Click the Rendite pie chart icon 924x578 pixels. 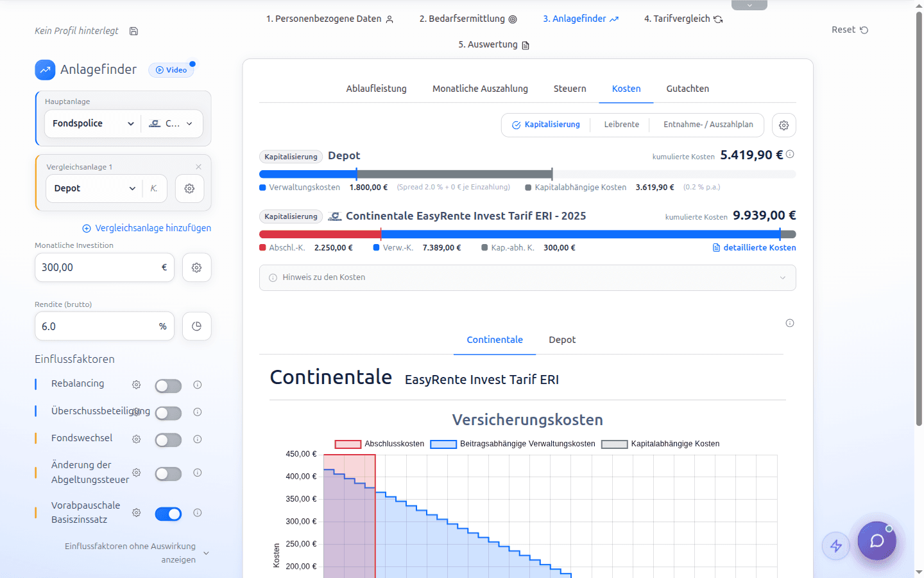click(196, 326)
